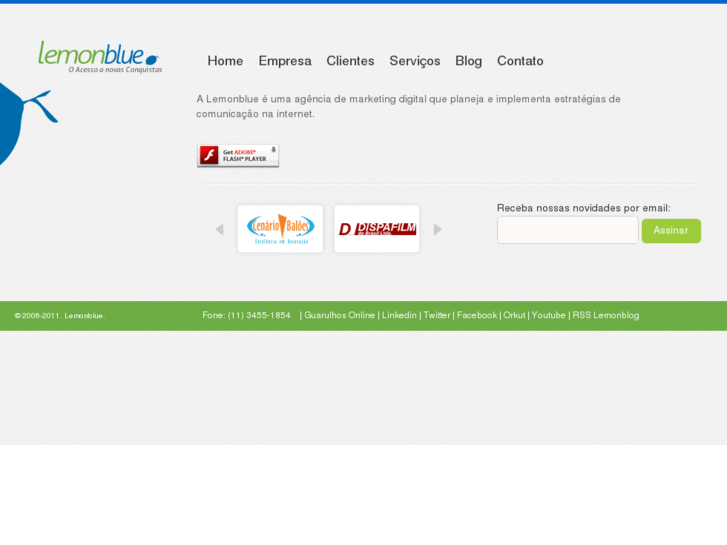
Task: Click the Get Adobe Flash Player badge
Action: click(238, 155)
